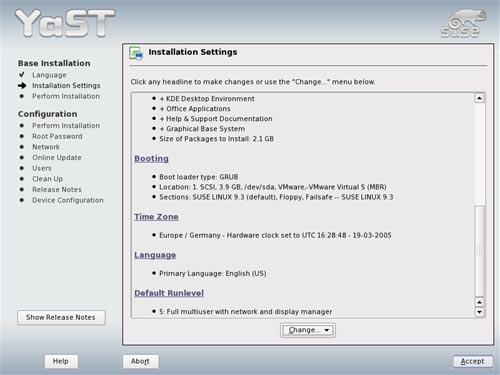Click 'Size of Packages to Install: 2.1 GB'
500x375 pixels.
[216, 139]
